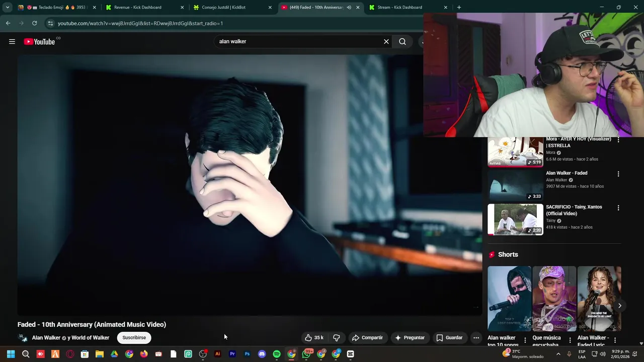This screenshot has width=644, height=362.
Task: Save the video with Guardar
Action: point(449,338)
